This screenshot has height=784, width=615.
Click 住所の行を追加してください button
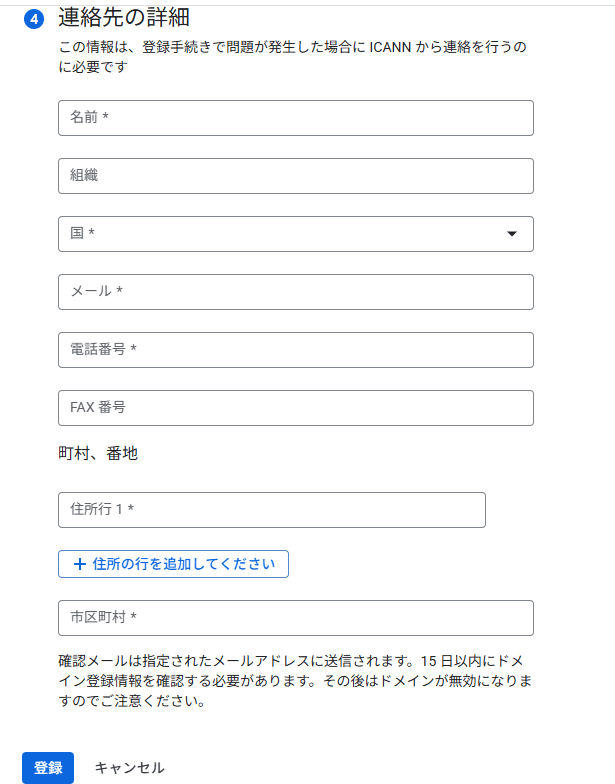173,564
